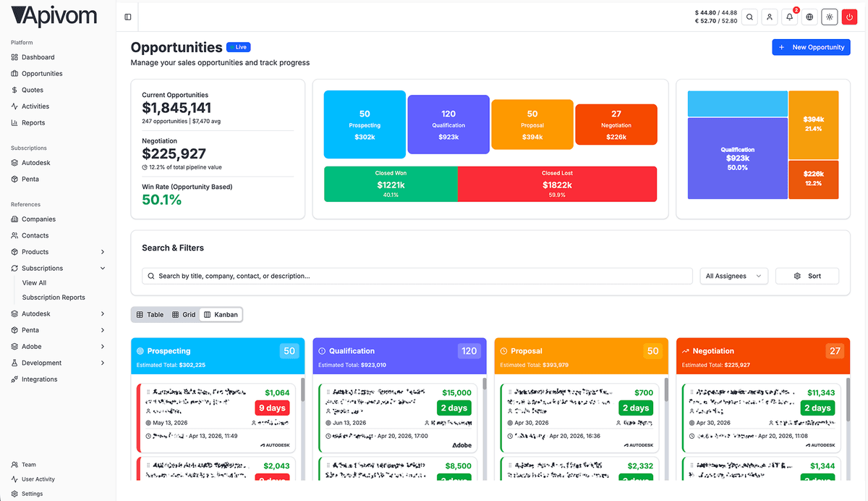This screenshot has height=501, width=868.
Task: Click the Team icon in the sidebar
Action: click(14, 465)
